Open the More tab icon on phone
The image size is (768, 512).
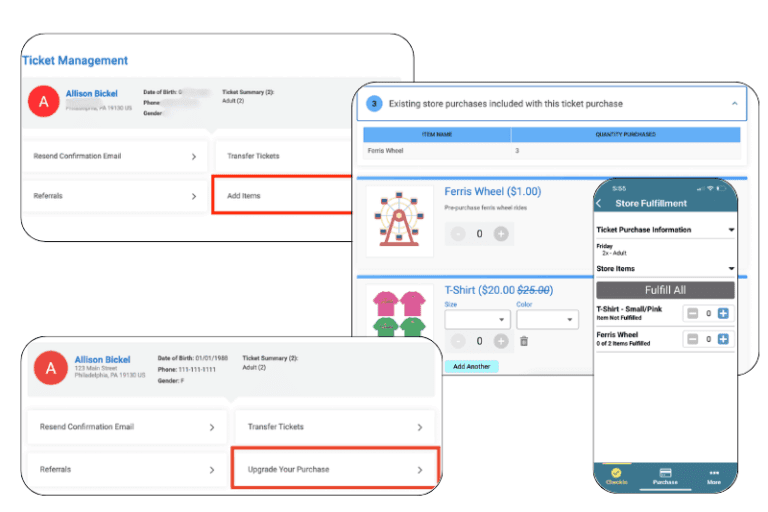(713, 475)
